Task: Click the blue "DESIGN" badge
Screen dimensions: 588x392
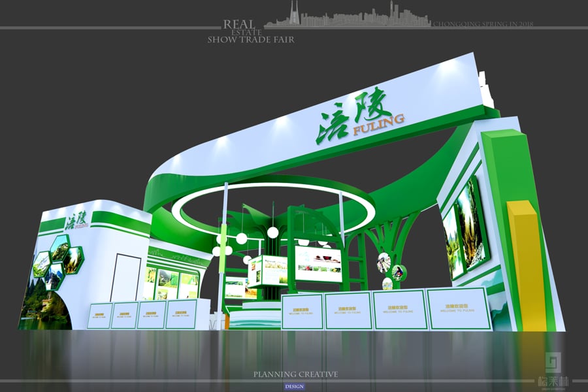Action: pos(295,386)
